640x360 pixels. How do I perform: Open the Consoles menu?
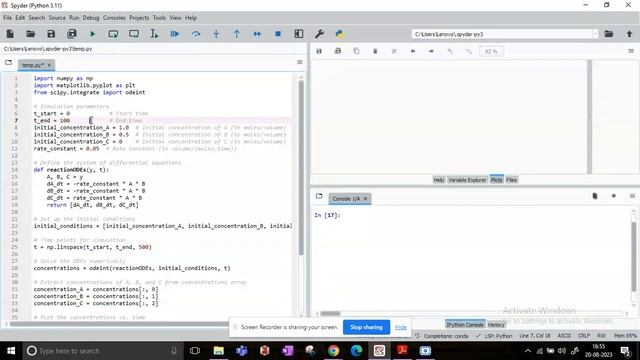point(114,18)
